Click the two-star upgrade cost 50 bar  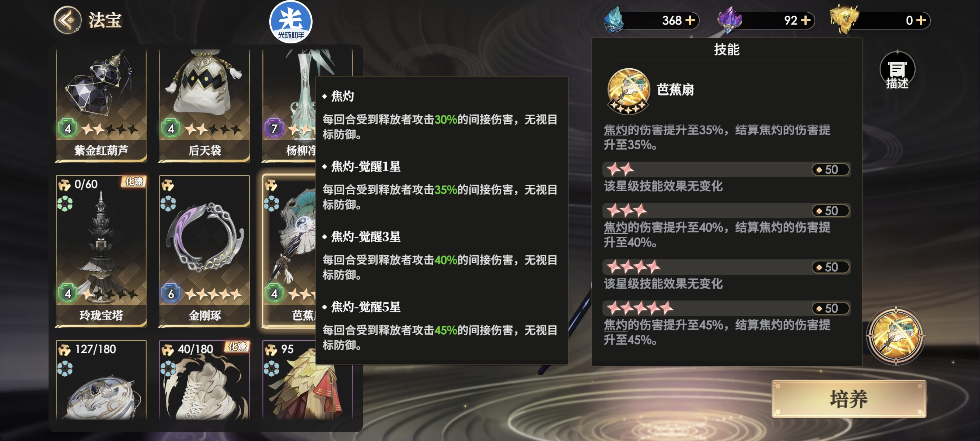tap(726, 169)
